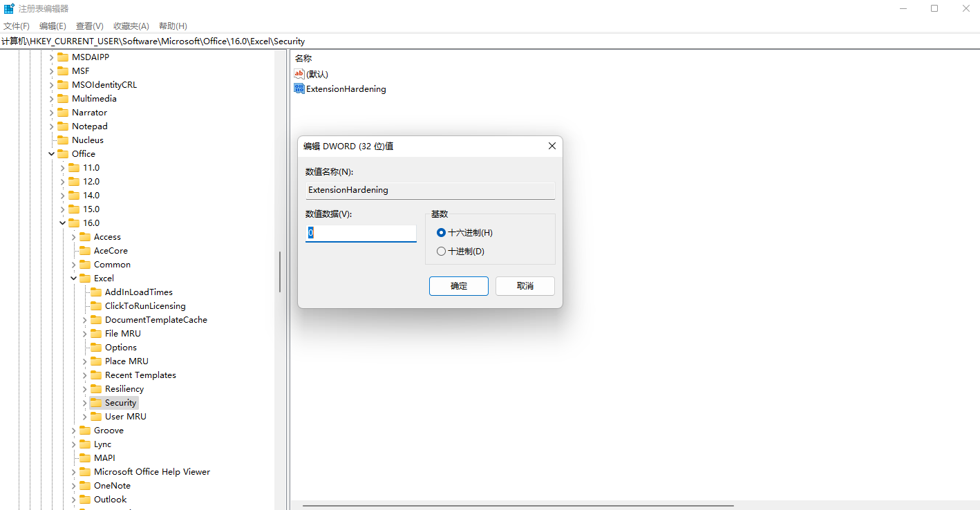
Task: Click the values pane horizontal scrollbar thumb
Action: click(518, 506)
